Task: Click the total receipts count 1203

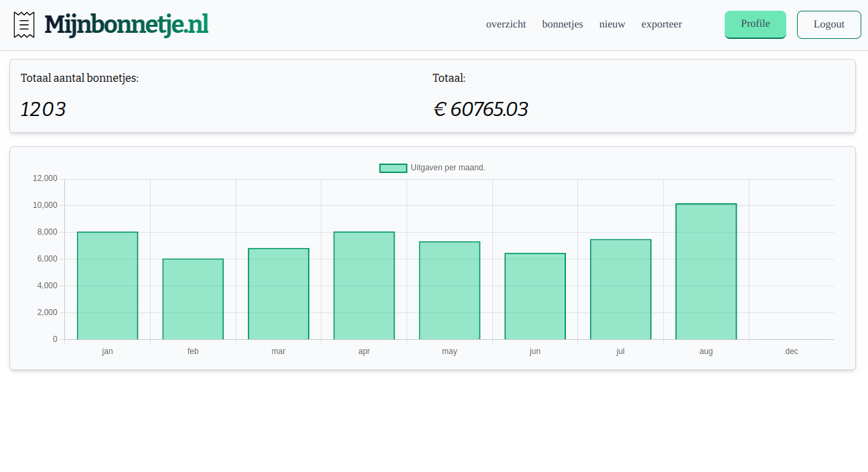Action: pyautogui.click(x=44, y=109)
